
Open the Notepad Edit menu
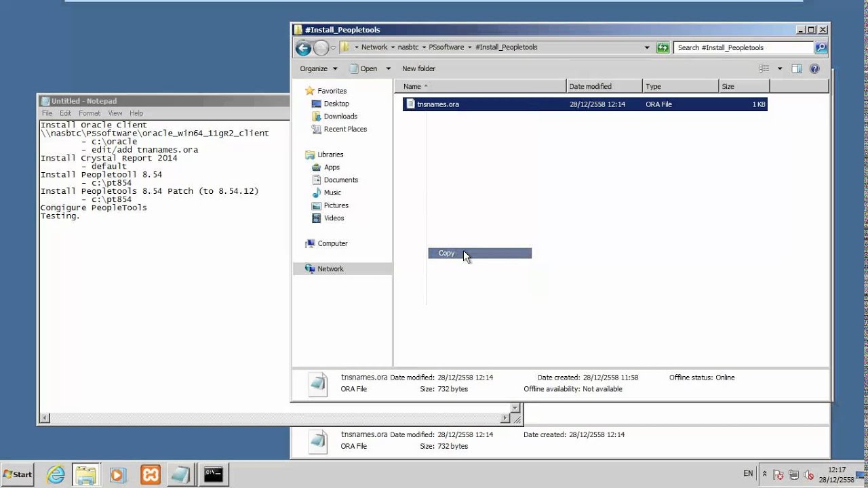coord(65,113)
